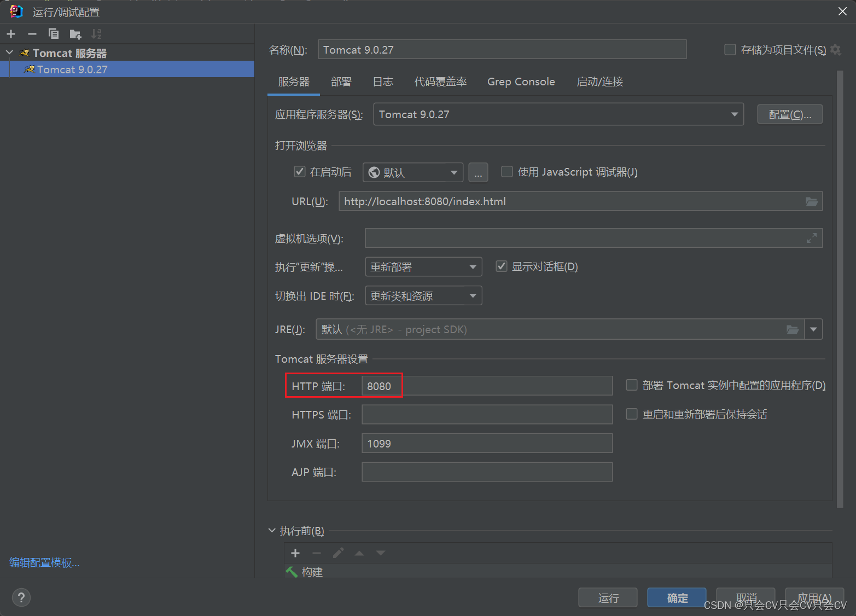
Task: Uncheck the show dialog checkbox
Action: click(501, 266)
